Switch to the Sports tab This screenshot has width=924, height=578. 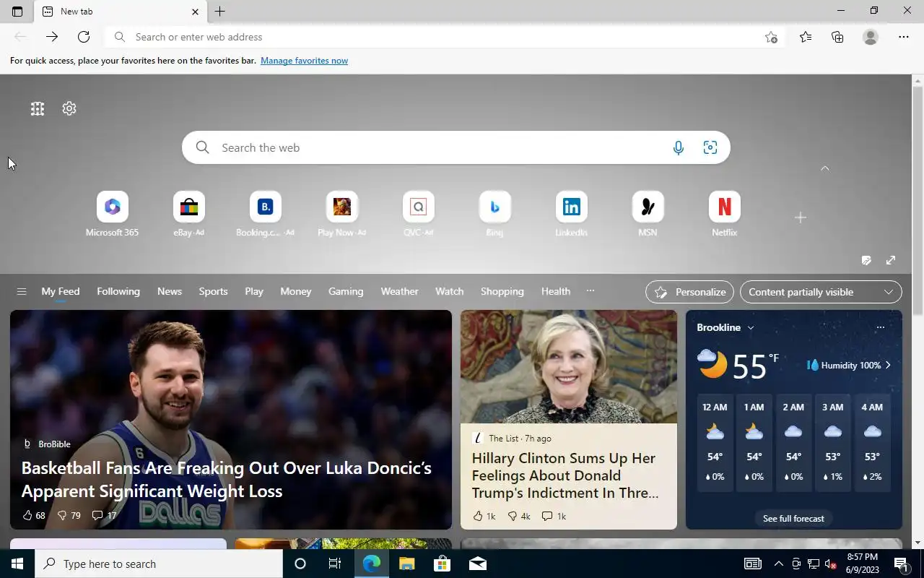click(213, 291)
